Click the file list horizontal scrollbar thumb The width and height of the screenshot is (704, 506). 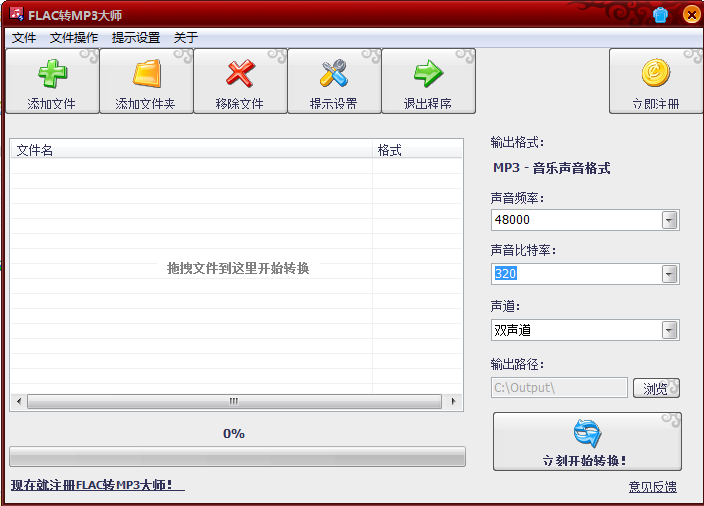234,401
